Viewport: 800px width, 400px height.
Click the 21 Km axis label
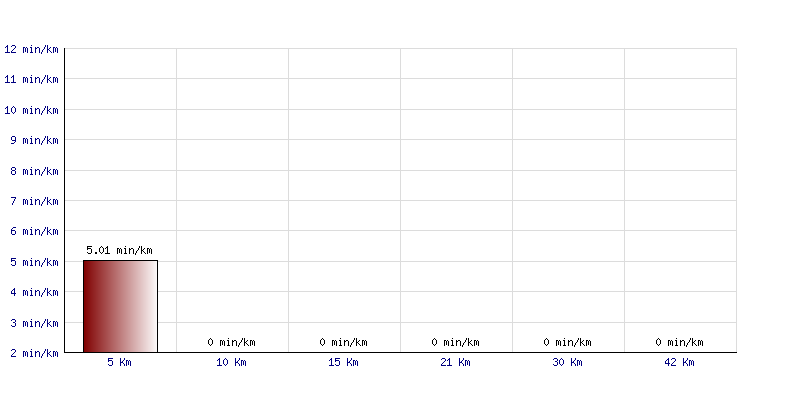coord(455,362)
